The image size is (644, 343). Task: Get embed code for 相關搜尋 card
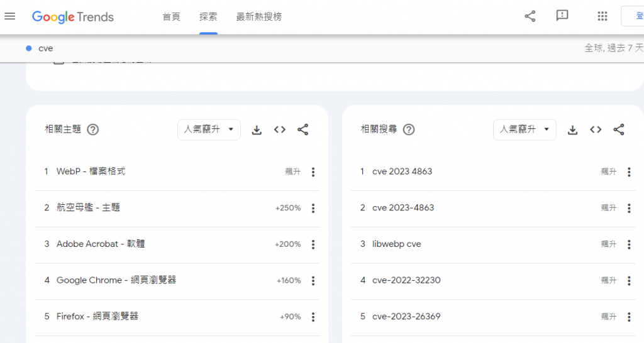click(x=596, y=129)
